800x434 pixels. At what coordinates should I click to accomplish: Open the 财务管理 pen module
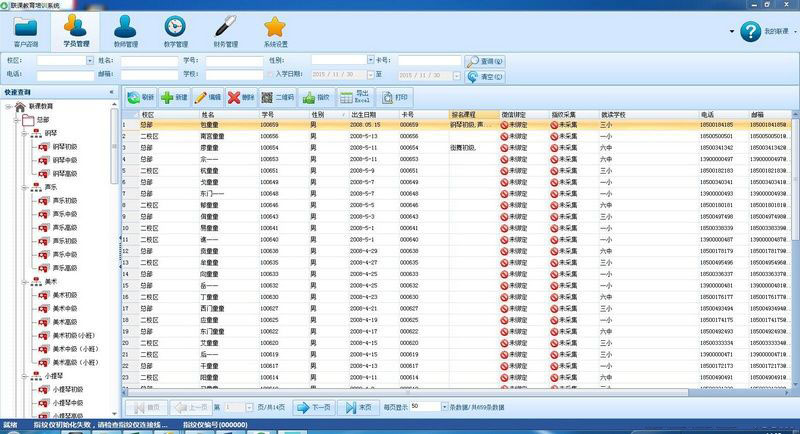[x=226, y=32]
